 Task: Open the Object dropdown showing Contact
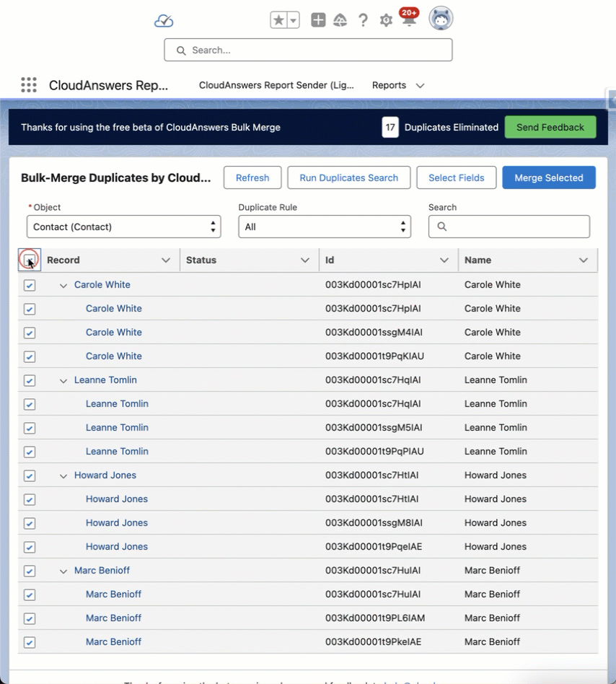123,227
